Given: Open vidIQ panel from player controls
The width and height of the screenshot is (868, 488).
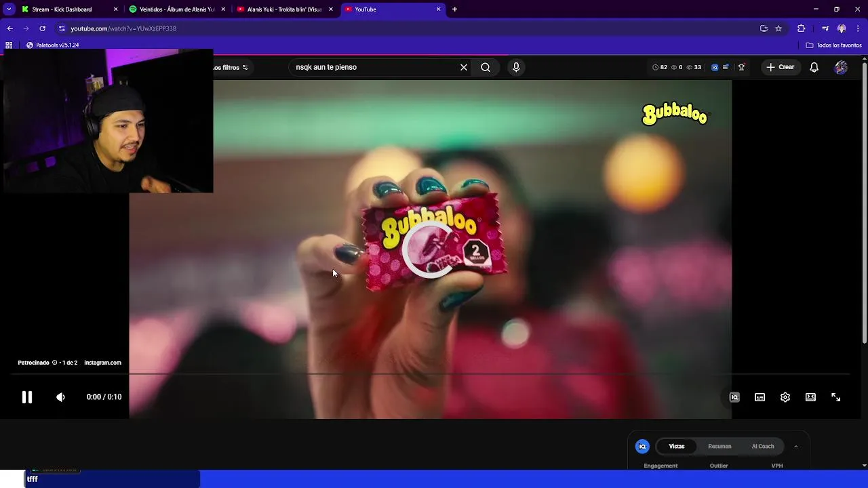Looking at the screenshot, I should 734,397.
